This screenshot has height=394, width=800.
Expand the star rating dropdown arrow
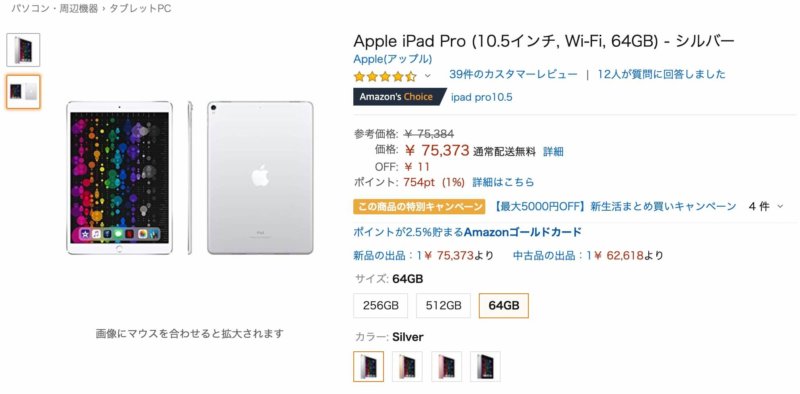point(428,76)
